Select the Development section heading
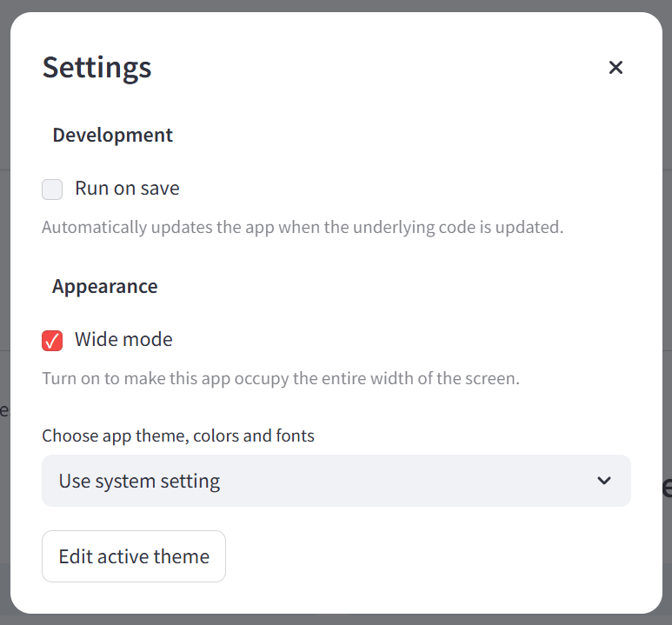The height and width of the screenshot is (625, 672). (112, 136)
